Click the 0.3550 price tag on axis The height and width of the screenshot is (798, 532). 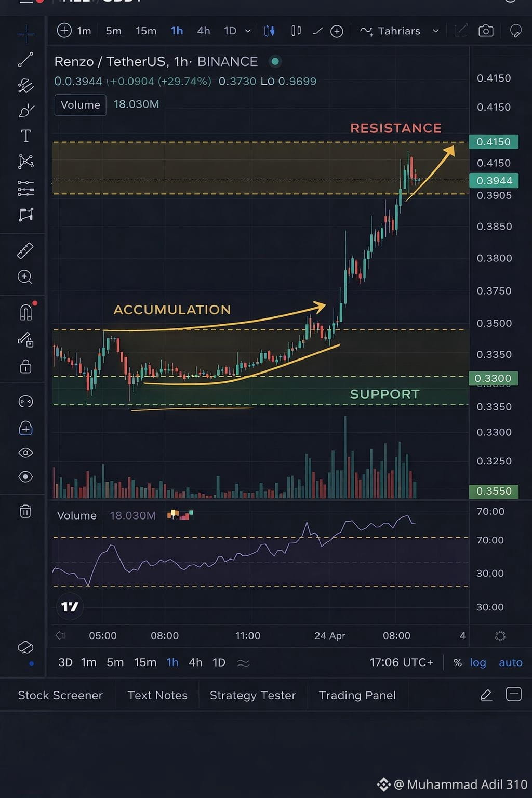(494, 491)
